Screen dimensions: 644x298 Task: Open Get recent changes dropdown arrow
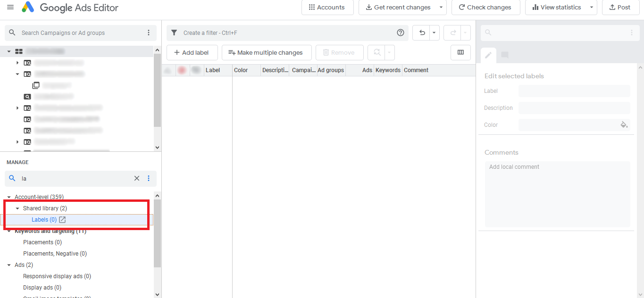coord(441,8)
